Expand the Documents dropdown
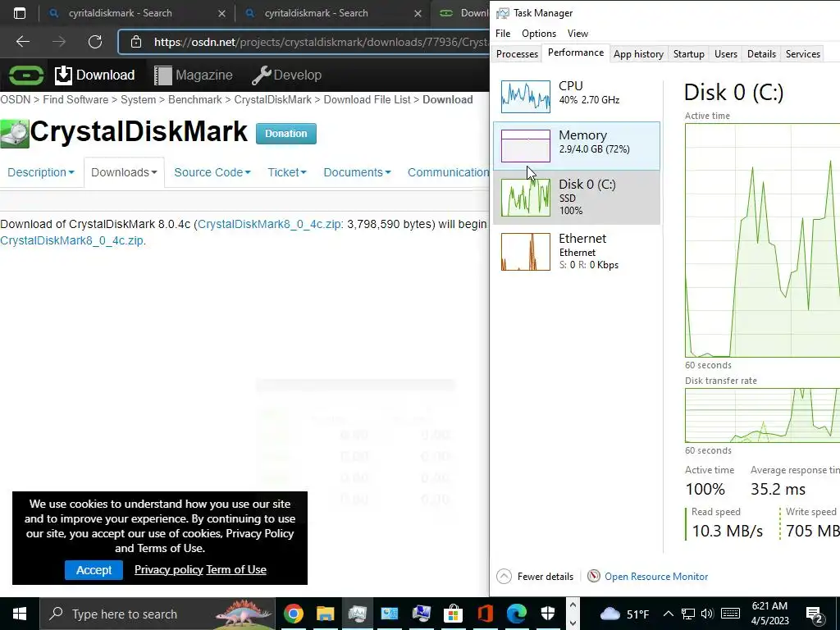Viewport: 840px width, 630px height. [x=357, y=172]
